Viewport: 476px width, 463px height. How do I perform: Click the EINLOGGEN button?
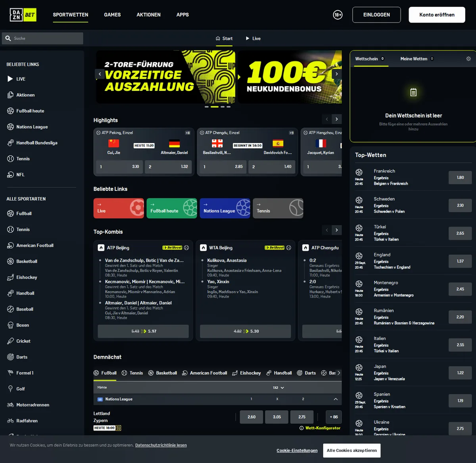tap(376, 15)
